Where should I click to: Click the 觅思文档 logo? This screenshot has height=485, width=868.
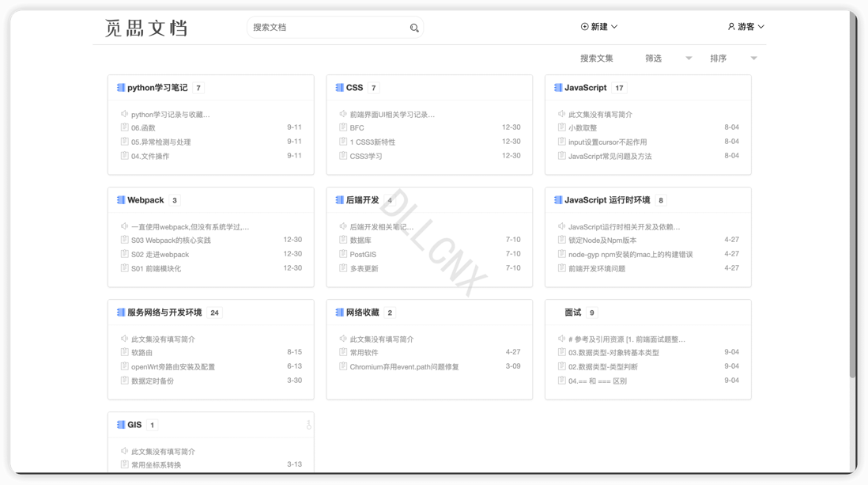point(146,28)
